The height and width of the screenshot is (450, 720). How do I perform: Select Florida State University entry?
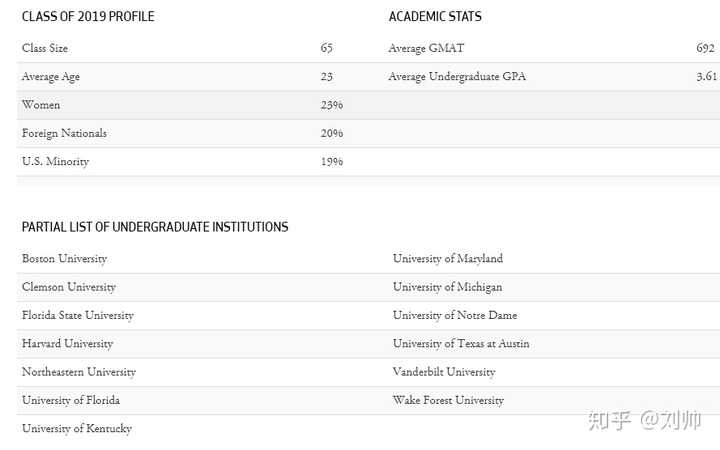[x=78, y=315]
